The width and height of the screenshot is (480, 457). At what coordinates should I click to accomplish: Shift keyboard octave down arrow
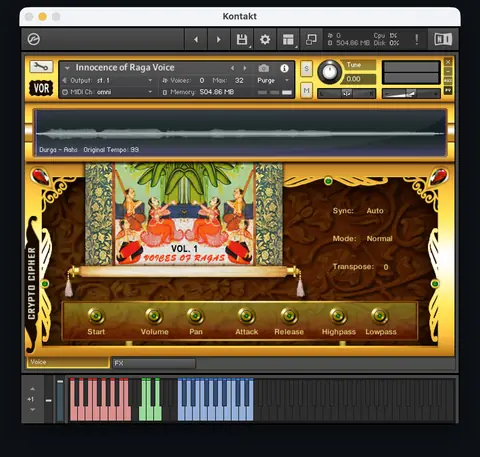coord(32,410)
